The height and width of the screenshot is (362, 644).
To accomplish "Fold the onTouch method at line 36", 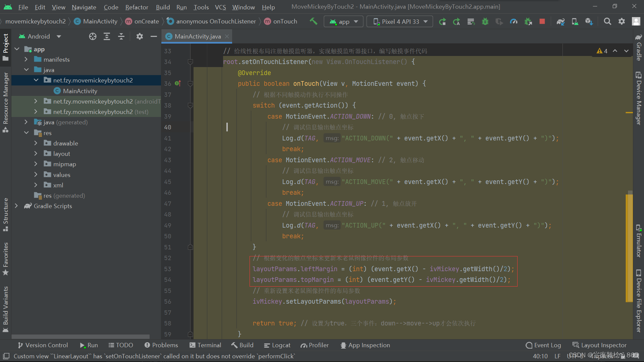I will point(190,84).
